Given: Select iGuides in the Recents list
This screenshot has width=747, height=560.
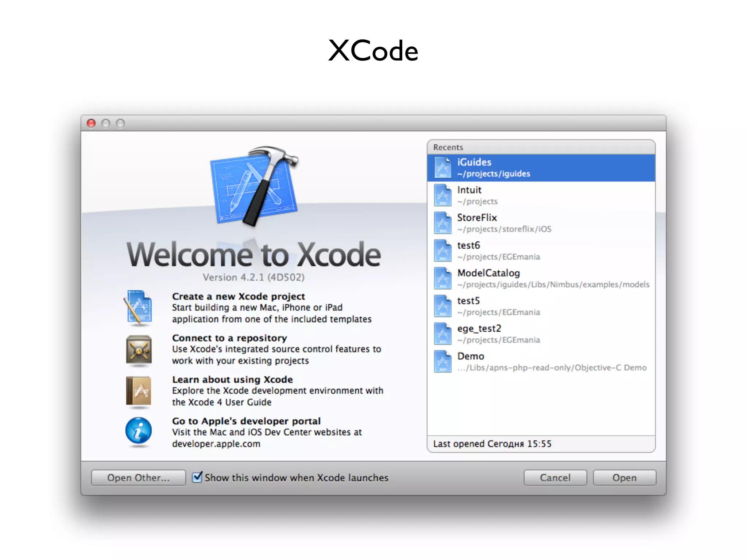Looking at the screenshot, I should (541, 168).
